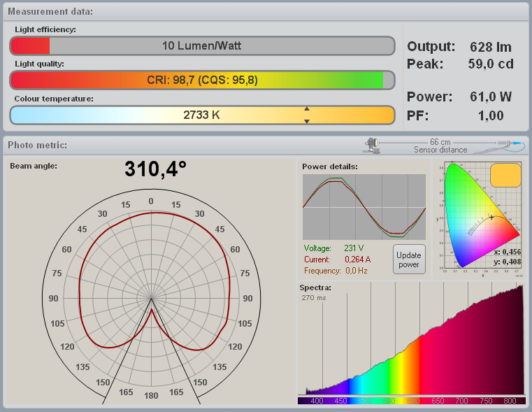Screen dimensions: 532x412
Task: Click the Light efficiency bar
Action: click(202, 45)
